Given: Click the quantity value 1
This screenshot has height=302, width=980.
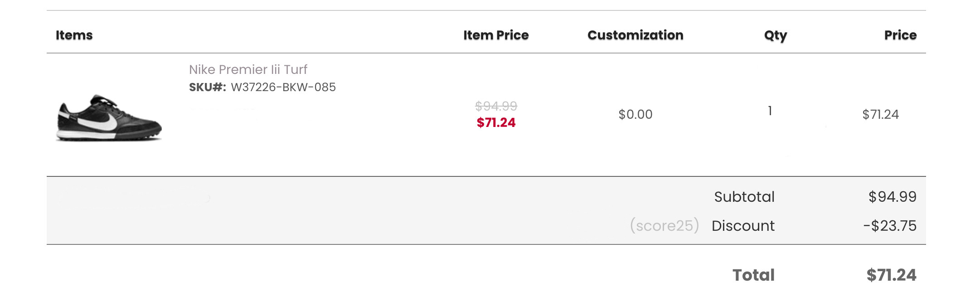Looking at the screenshot, I should coord(770,111).
